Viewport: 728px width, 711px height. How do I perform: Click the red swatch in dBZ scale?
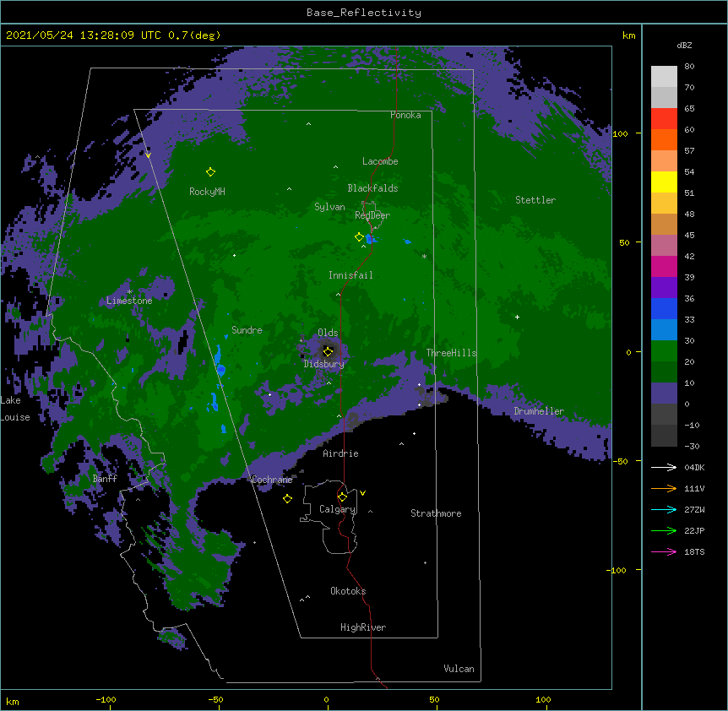[x=664, y=118]
